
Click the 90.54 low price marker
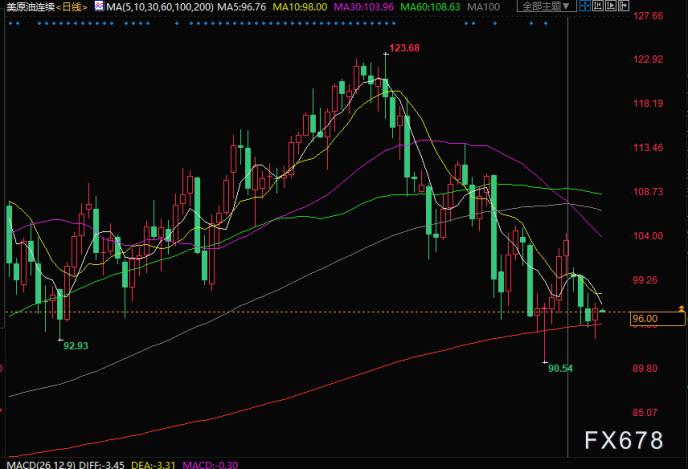click(563, 367)
